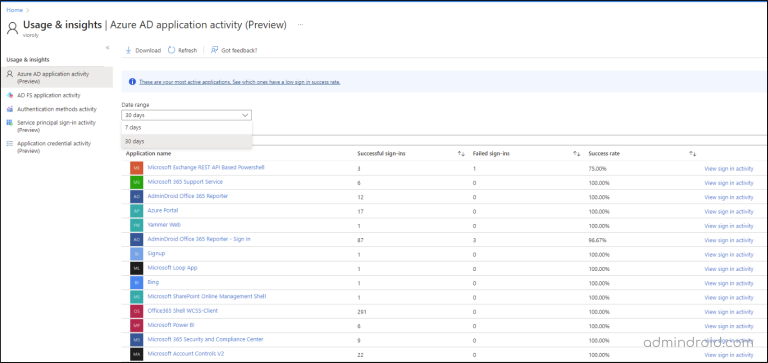Open Microsoft 365 Security and Compliance Center
This screenshot has width=768, height=363.
[205, 339]
